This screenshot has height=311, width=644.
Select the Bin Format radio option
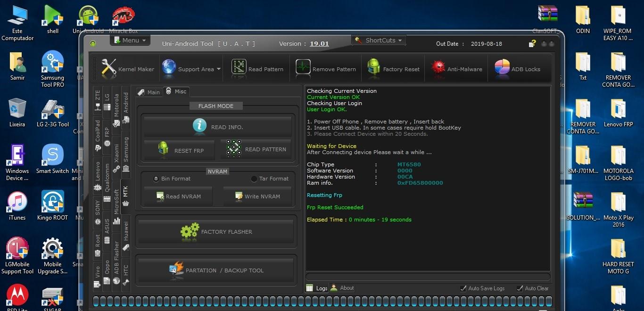point(172,179)
